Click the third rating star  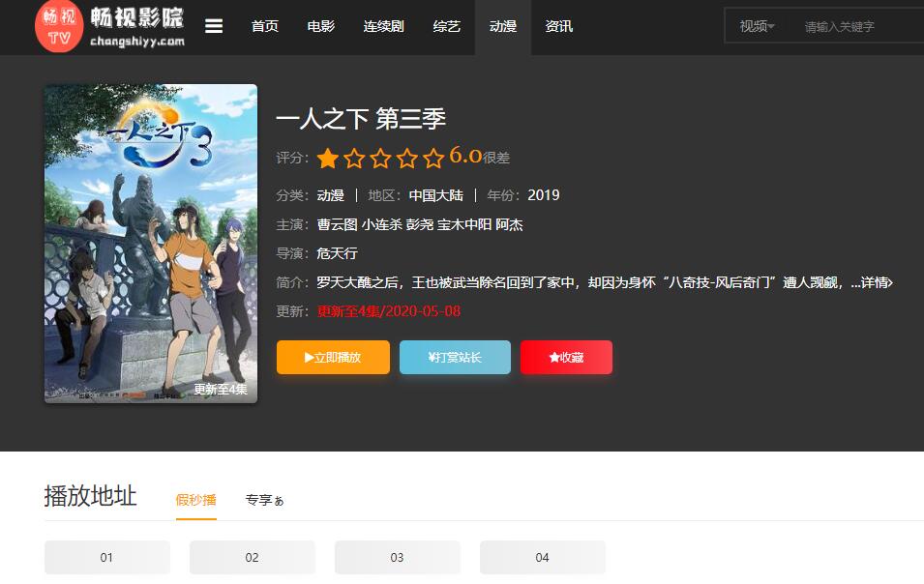380,159
